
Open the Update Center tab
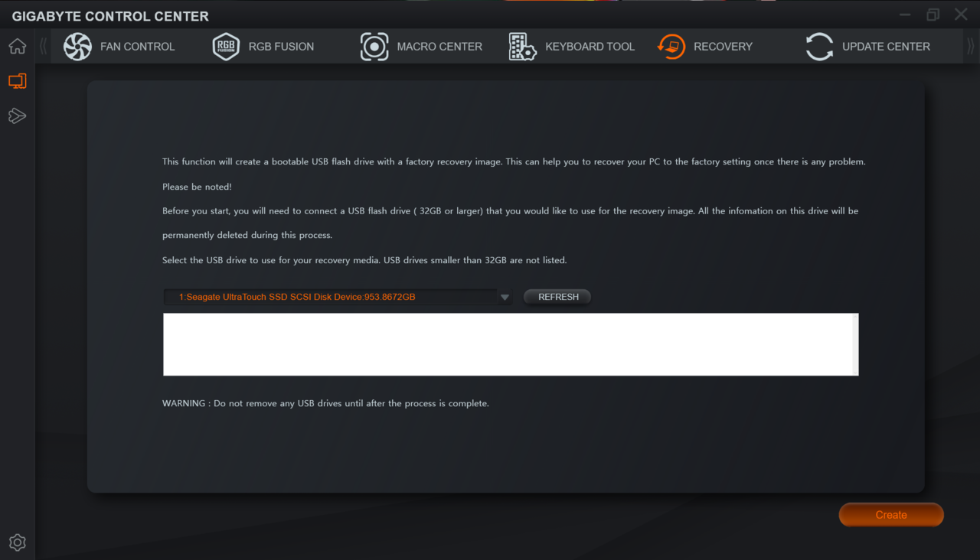[886, 47]
